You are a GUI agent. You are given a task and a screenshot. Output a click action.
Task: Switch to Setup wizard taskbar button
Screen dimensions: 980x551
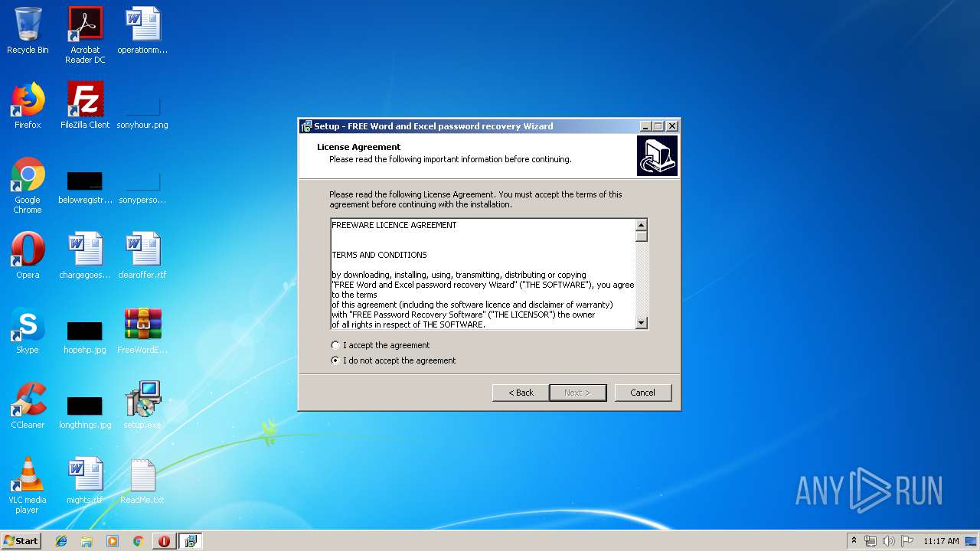click(190, 541)
